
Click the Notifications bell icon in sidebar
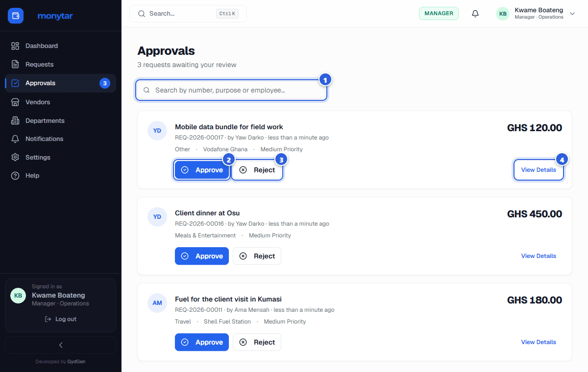(15, 139)
